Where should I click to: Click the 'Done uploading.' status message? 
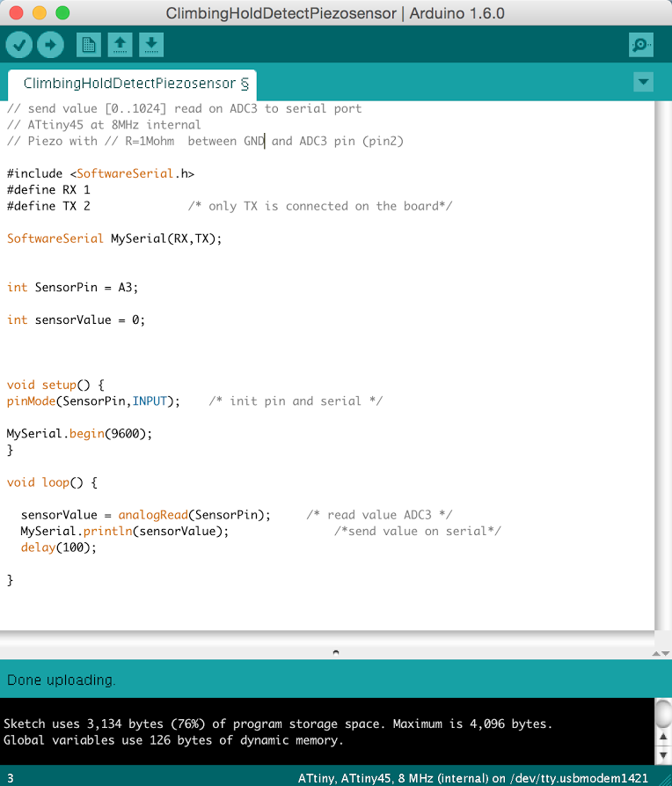click(62, 679)
